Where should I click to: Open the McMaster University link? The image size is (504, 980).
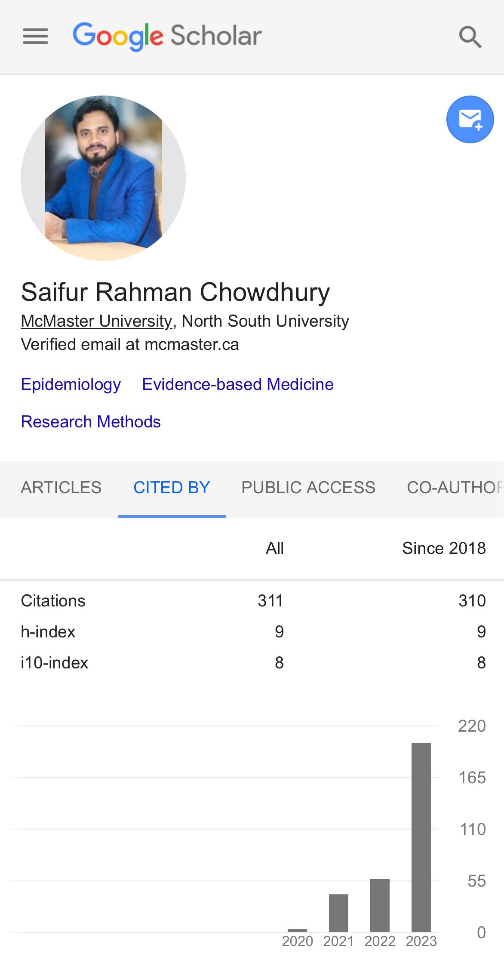point(96,321)
